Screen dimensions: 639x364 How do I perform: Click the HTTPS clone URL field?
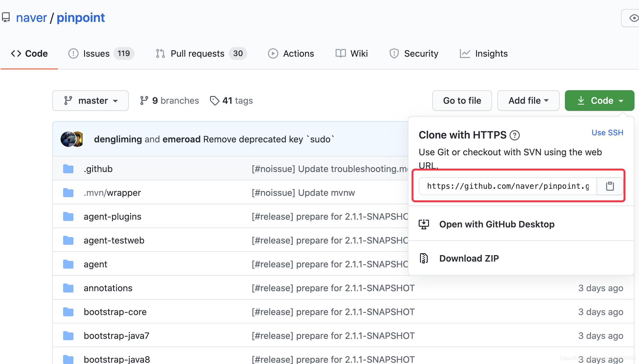tap(508, 186)
